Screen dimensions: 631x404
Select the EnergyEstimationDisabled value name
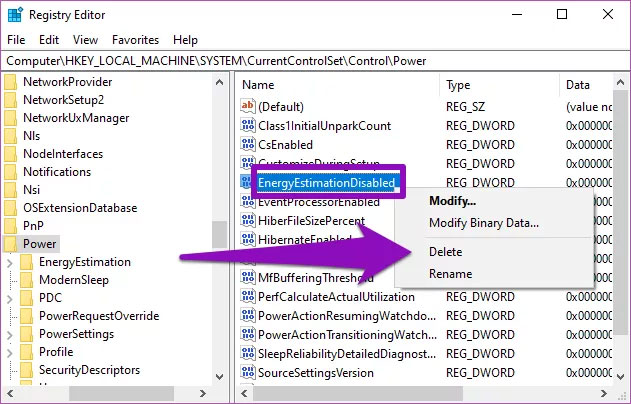pyautogui.click(x=326, y=183)
